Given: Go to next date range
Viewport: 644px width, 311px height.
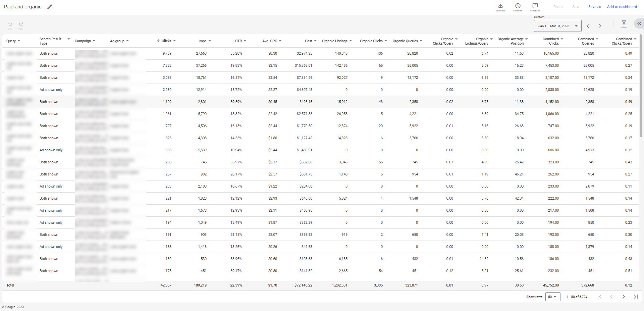Looking at the screenshot, I should coord(600,26).
